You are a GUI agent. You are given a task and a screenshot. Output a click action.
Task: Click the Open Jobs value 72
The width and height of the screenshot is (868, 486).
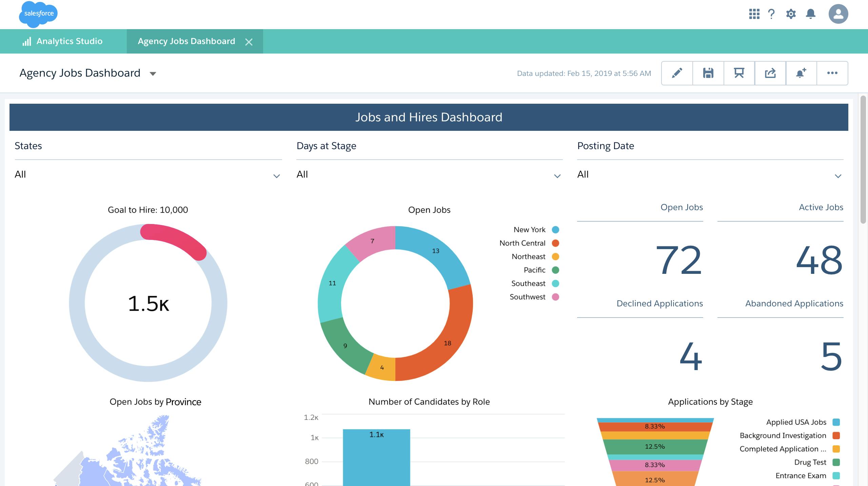(x=678, y=260)
